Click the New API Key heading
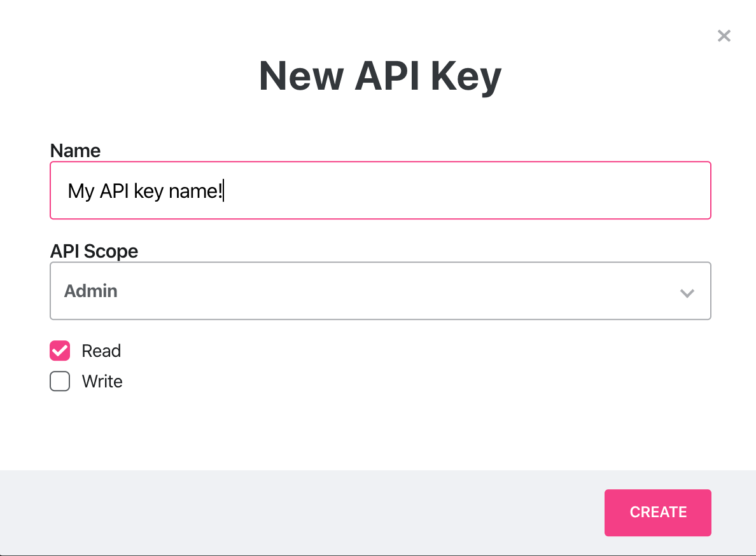Screen dimensions: 756x556 [x=380, y=76]
